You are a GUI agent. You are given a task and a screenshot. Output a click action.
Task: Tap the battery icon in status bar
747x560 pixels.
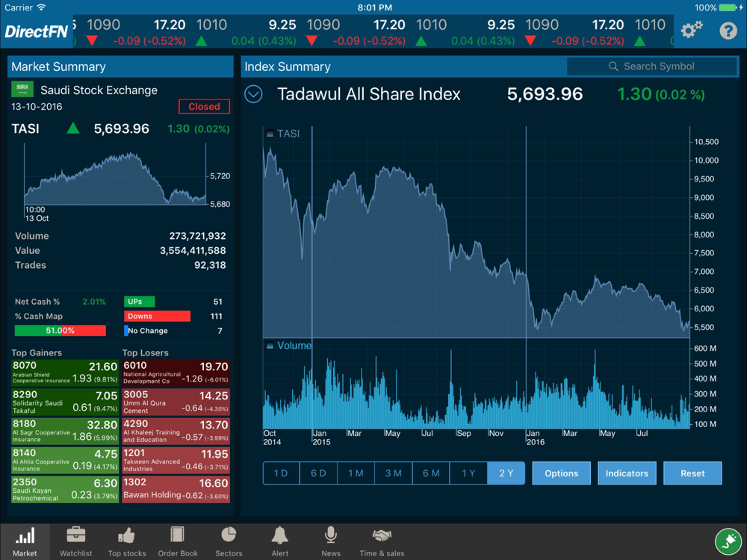(x=728, y=7)
